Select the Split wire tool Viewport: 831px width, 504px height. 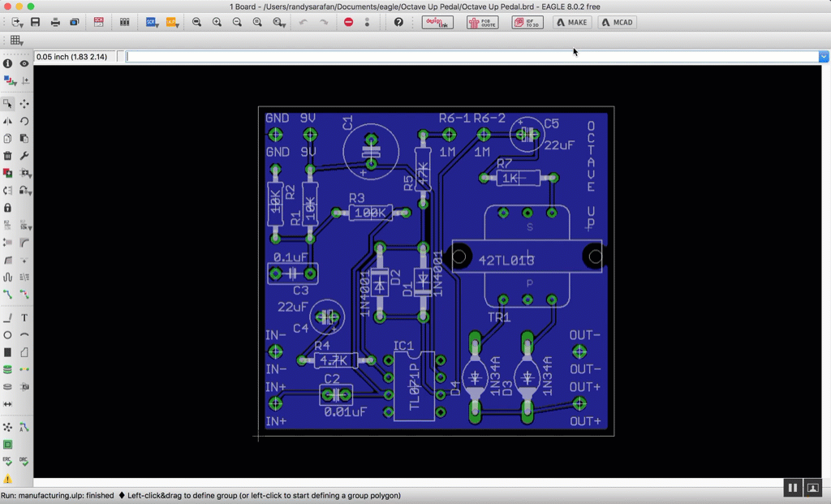pos(7,260)
